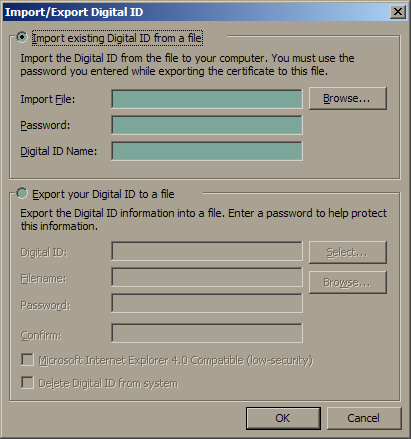411x439 pixels.
Task: Click the OK button
Action: (x=283, y=418)
